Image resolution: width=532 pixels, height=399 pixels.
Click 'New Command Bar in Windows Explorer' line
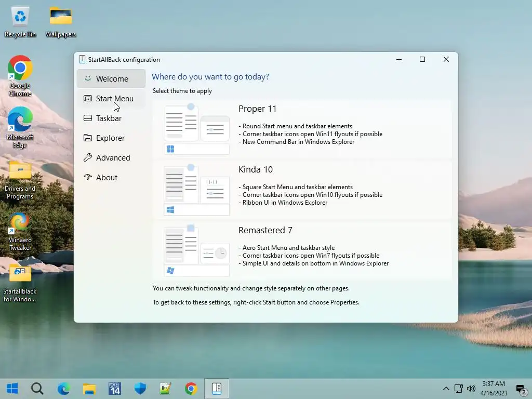(296, 142)
